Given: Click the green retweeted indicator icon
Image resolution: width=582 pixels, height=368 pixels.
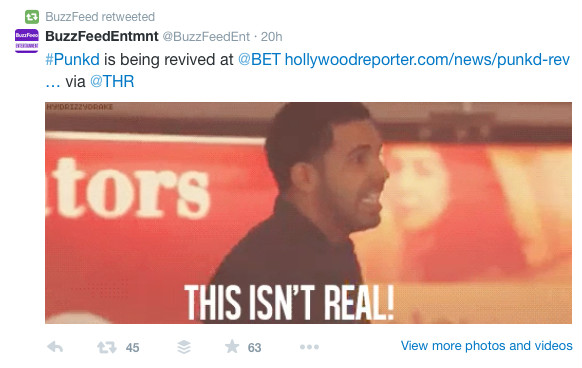Looking at the screenshot, I should (x=32, y=17).
